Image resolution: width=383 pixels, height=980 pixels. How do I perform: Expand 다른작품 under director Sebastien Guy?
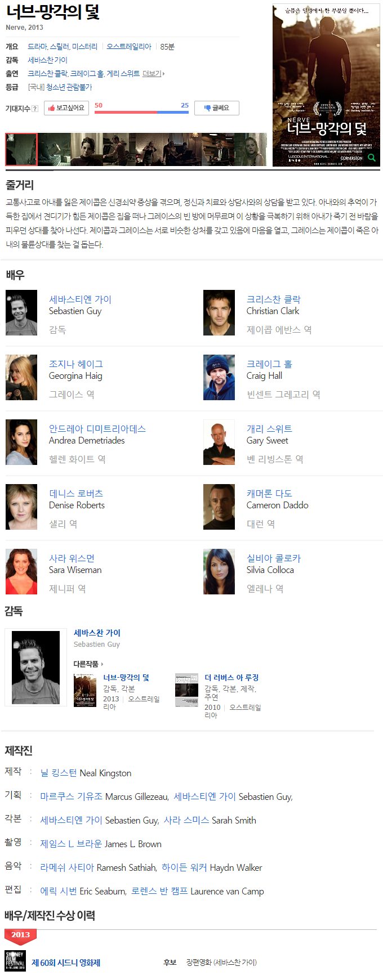[88, 664]
